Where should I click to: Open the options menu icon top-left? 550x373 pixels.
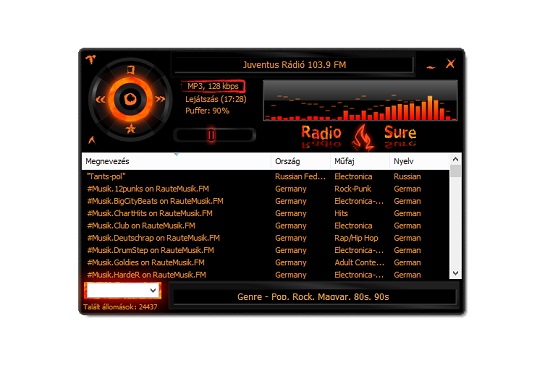pos(91,59)
